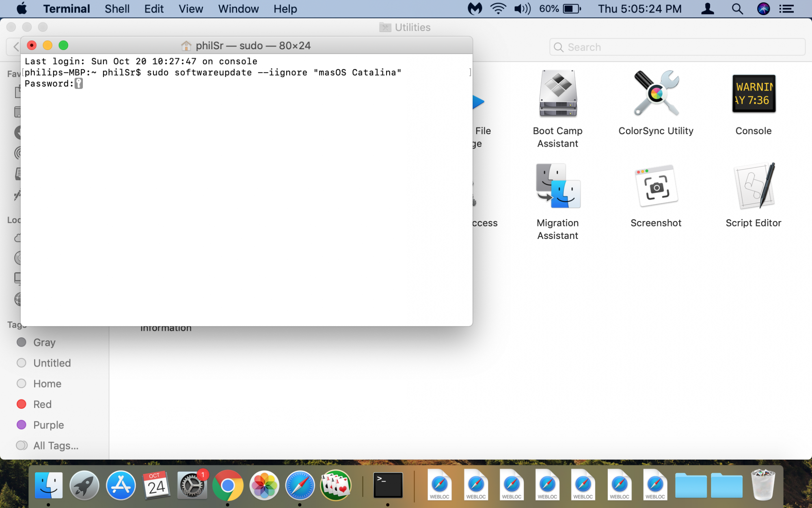Launch the Screenshot utility icon
The width and height of the screenshot is (812, 508).
point(656,186)
